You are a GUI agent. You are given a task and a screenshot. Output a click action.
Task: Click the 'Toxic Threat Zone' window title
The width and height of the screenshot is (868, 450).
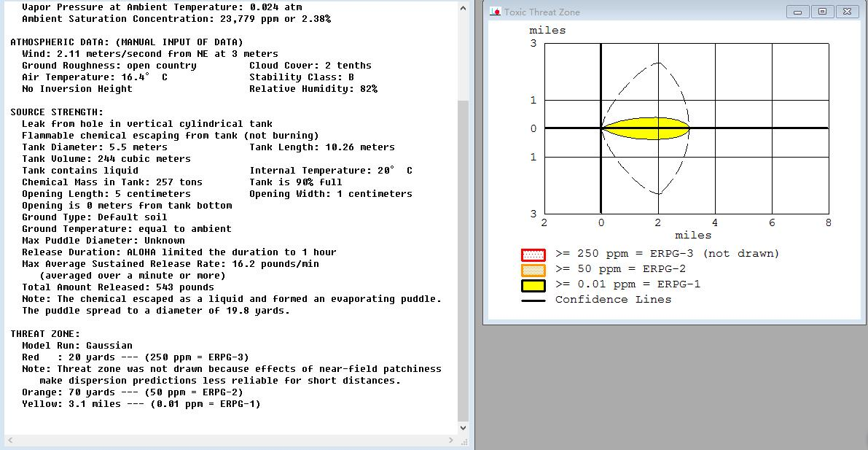tap(542, 12)
